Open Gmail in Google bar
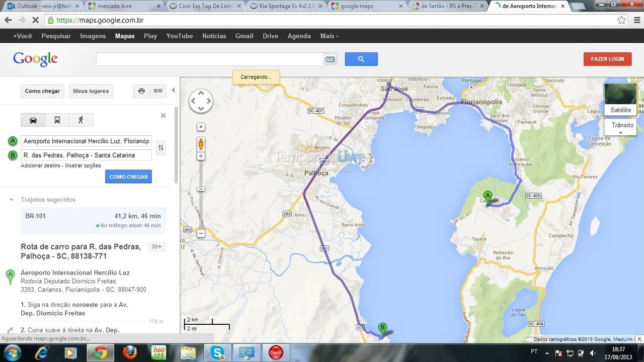 click(x=244, y=36)
